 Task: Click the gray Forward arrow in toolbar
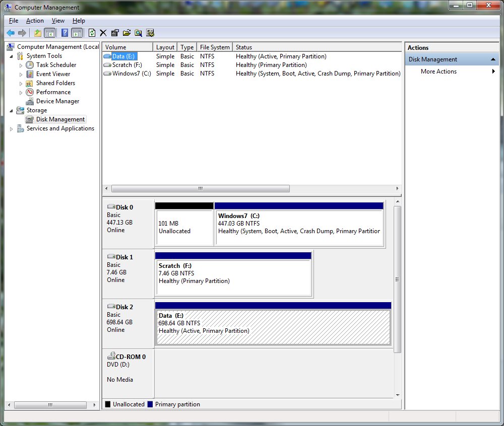[x=22, y=33]
